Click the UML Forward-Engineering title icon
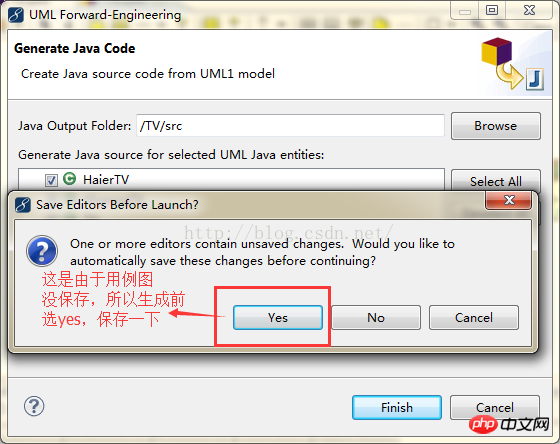 coord(16,15)
